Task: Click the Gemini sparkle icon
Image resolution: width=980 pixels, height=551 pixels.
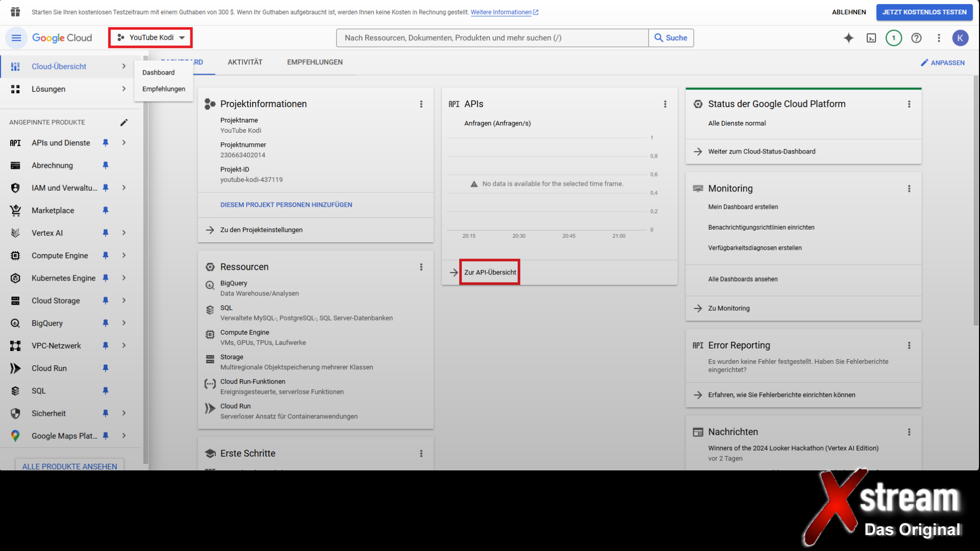Action: click(x=848, y=38)
